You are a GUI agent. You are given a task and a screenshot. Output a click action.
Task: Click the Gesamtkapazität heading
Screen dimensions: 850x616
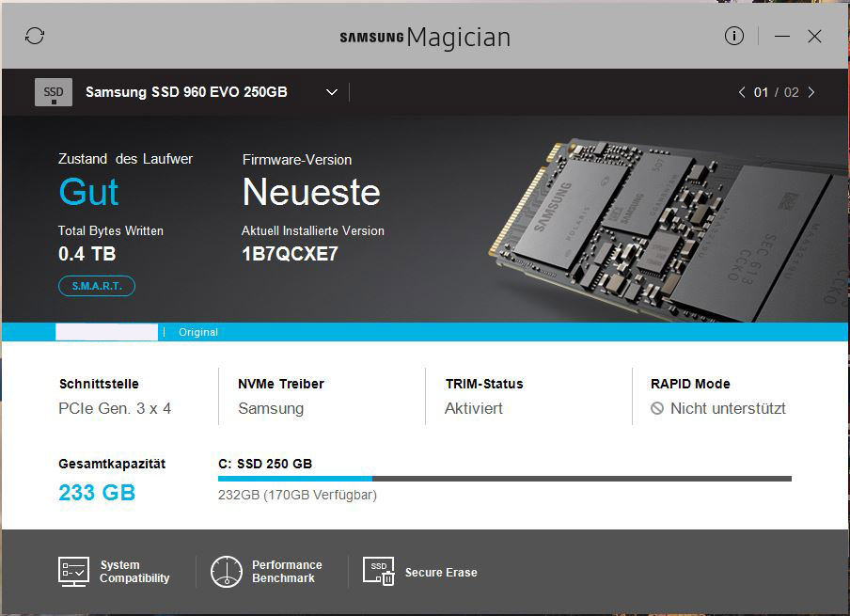pos(112,465)
